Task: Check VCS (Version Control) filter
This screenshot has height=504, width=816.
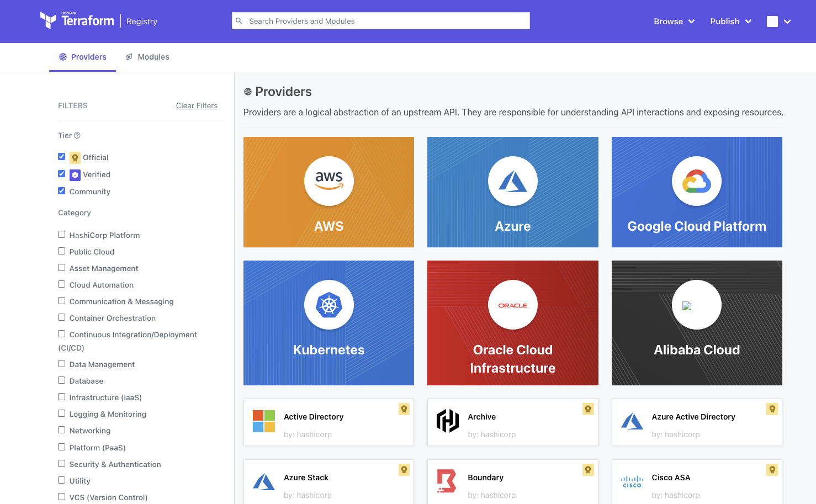Action: coord(62,497)
